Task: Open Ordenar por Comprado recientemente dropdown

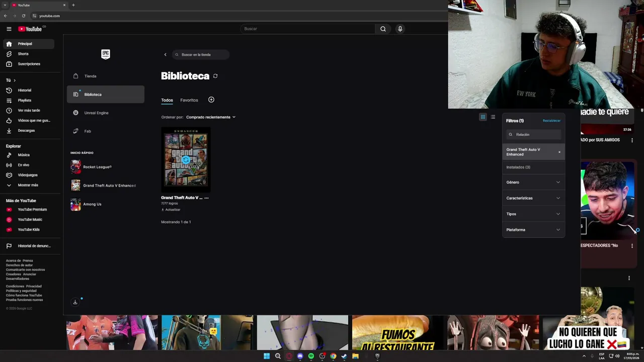Action: pos(211,117)
